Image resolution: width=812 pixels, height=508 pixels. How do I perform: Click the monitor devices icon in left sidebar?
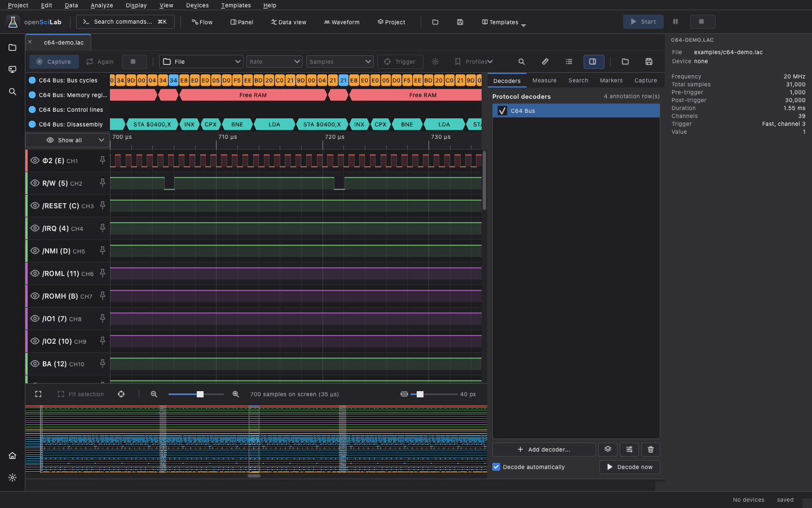click(x=12, y=69)
